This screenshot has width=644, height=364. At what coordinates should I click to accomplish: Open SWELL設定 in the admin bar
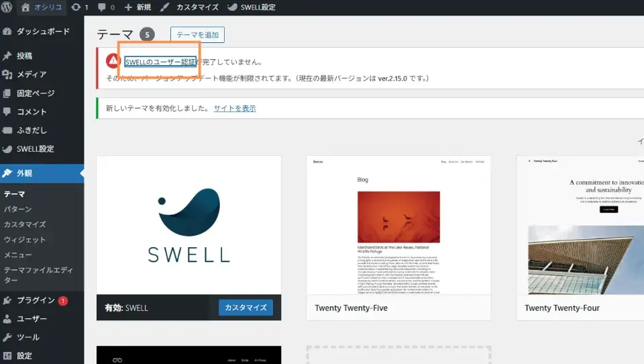tap(252, 7)
